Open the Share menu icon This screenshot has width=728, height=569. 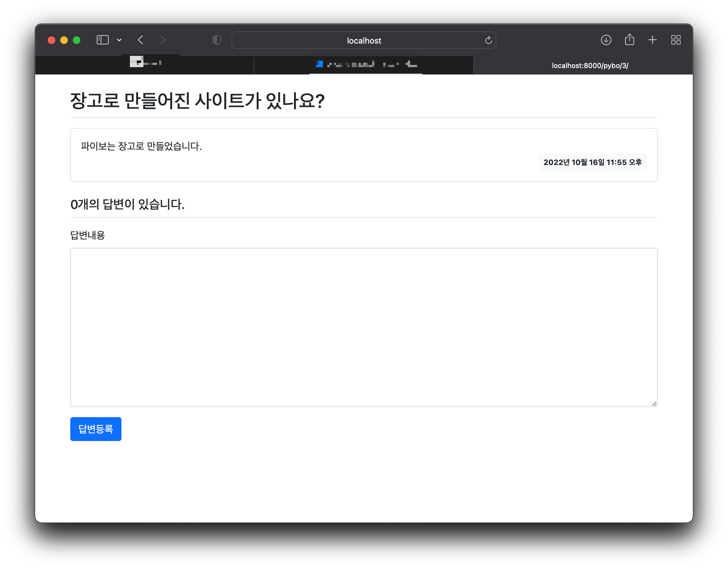pyautogui.click(x=629, y=40)
